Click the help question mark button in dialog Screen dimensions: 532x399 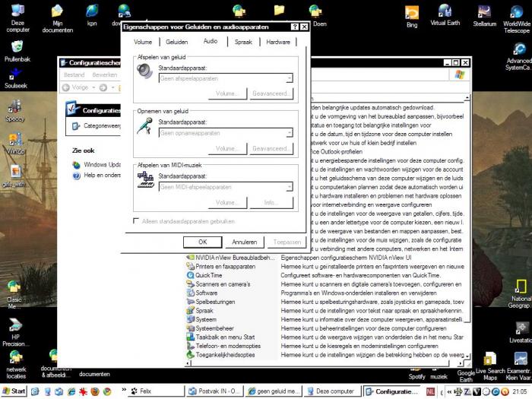tap(295, 27)
